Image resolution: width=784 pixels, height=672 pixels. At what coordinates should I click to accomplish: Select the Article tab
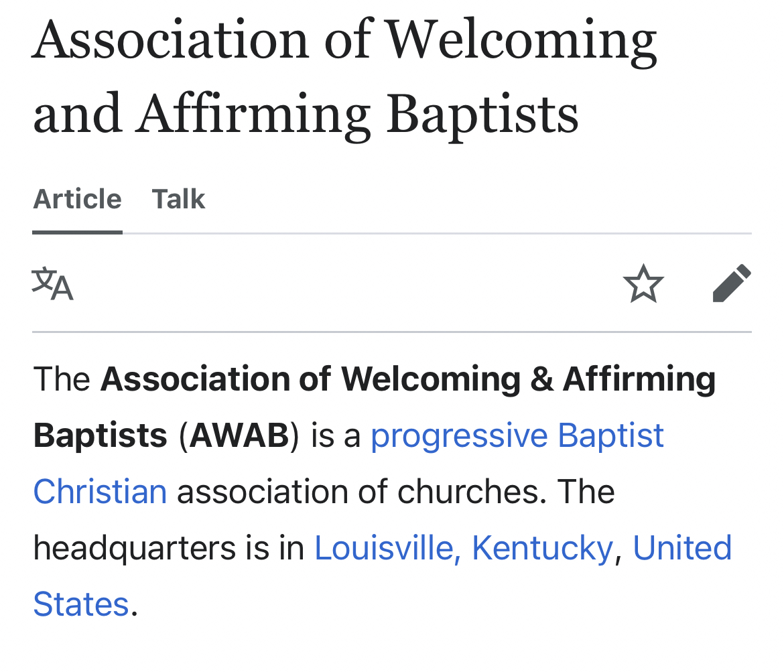[77, 200]
